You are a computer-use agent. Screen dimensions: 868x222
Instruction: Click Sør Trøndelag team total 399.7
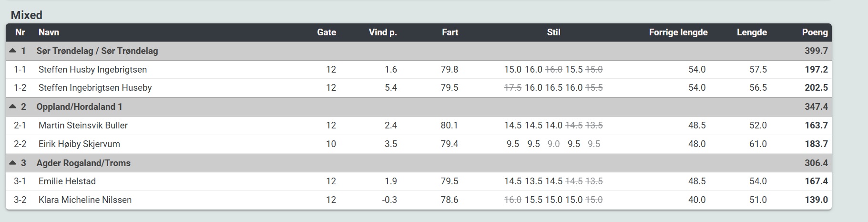pos(816,51)
